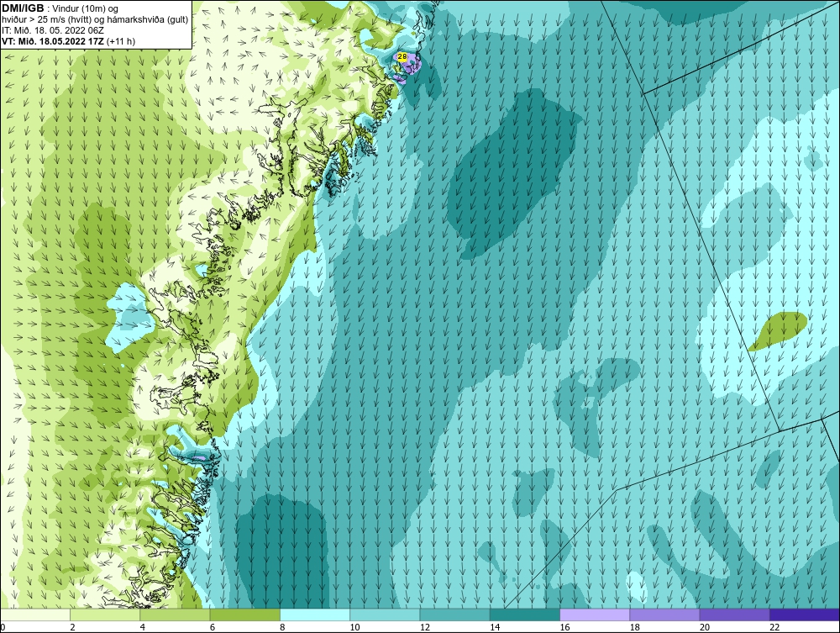Image resolution: width=840 pixels, height=633 pixels.
Task: Click the legend label 22
Action: (x=774, y=628)
